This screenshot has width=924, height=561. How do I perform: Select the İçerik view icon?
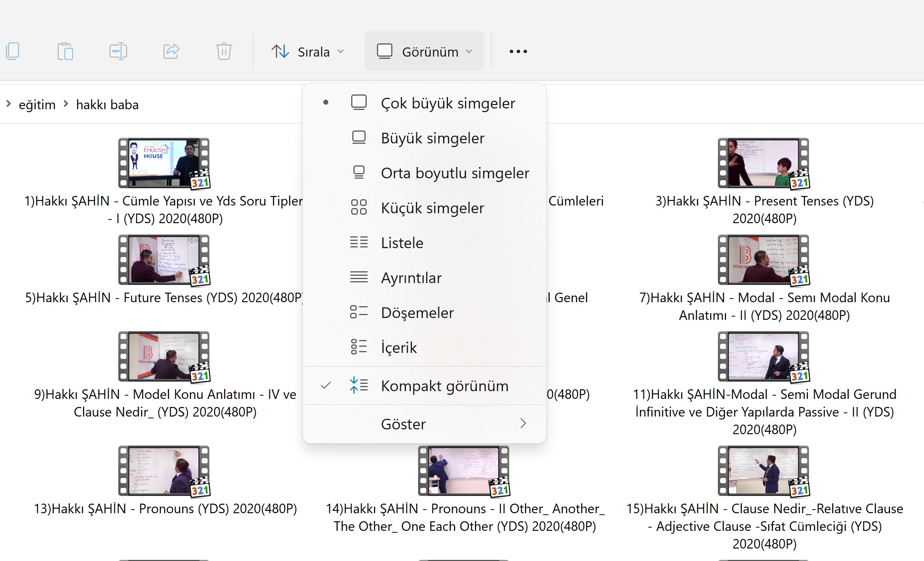[359, 347]
